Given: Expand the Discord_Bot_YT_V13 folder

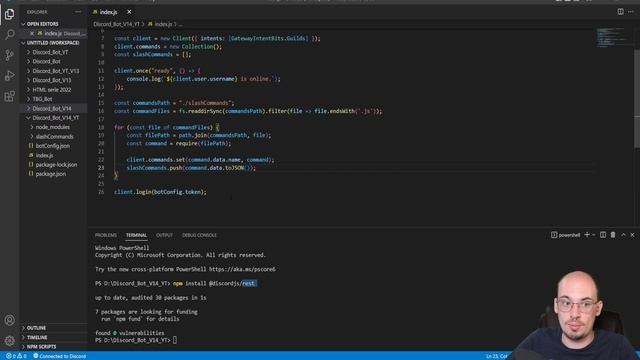Looking at the screenshot, I should [x=53, y=71].
